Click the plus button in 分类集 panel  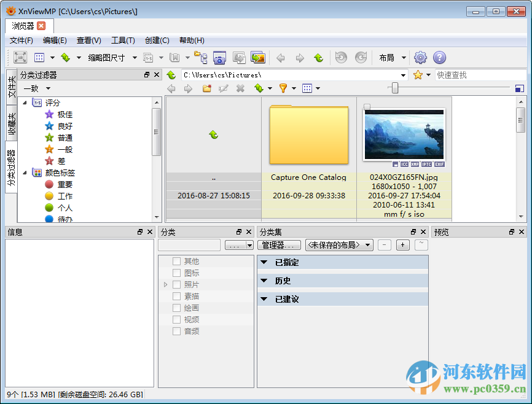point(402,244)
